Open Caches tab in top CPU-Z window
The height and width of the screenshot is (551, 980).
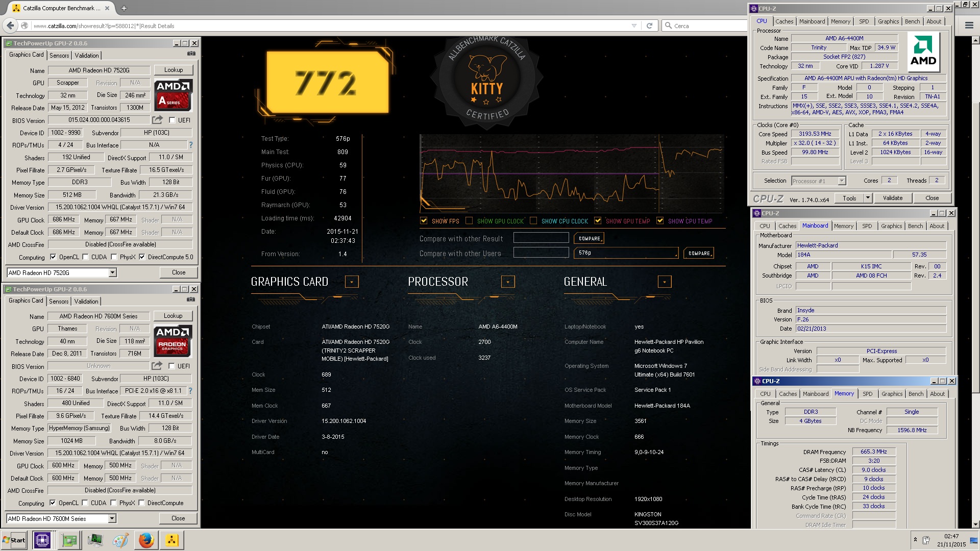784,21
